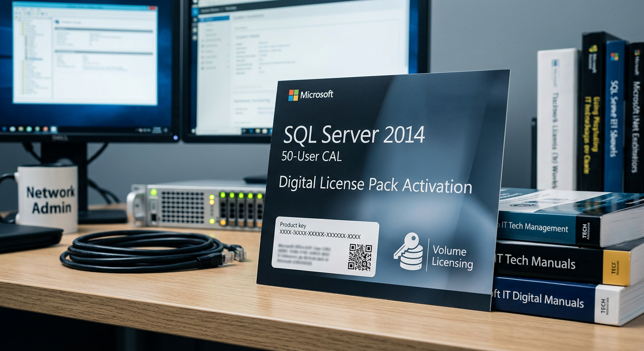
Task: Click the green power LED on the rack switch
Action: [x=153, y=192]
